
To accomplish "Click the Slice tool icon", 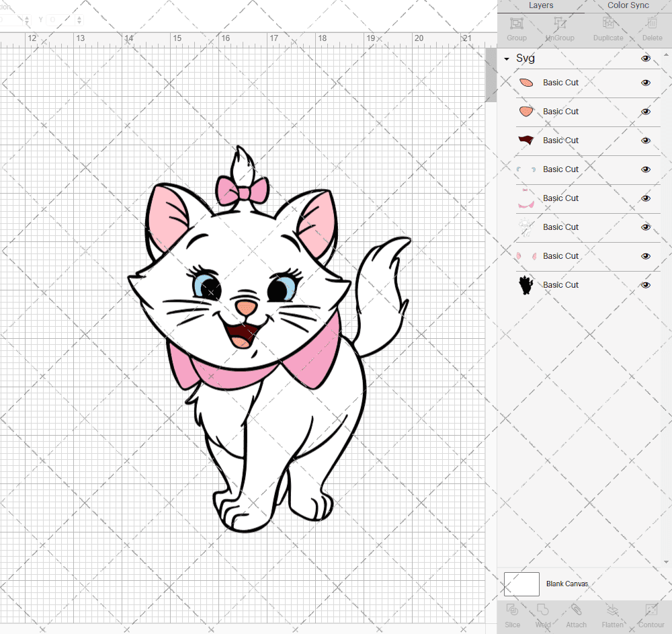I will 512,610.
